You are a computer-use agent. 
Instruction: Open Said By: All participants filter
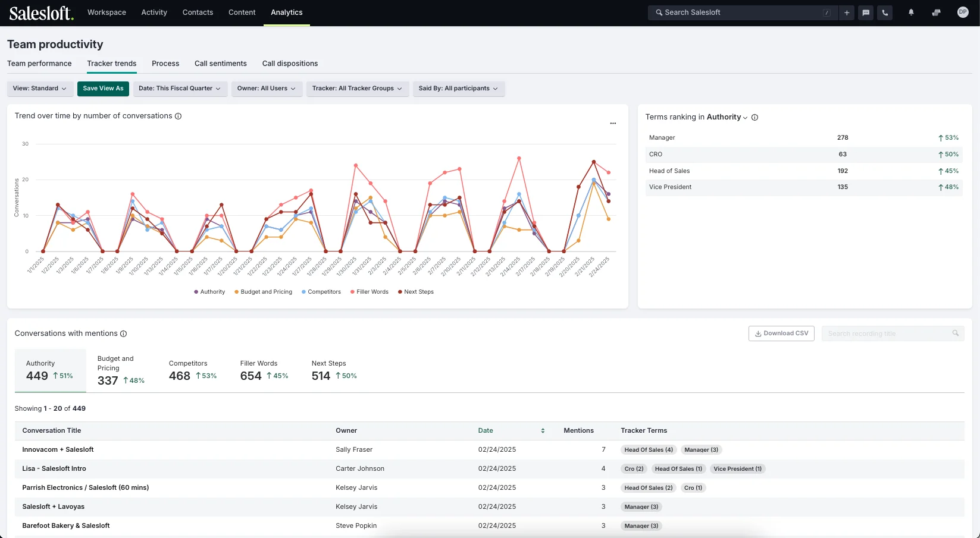(459, 89)
